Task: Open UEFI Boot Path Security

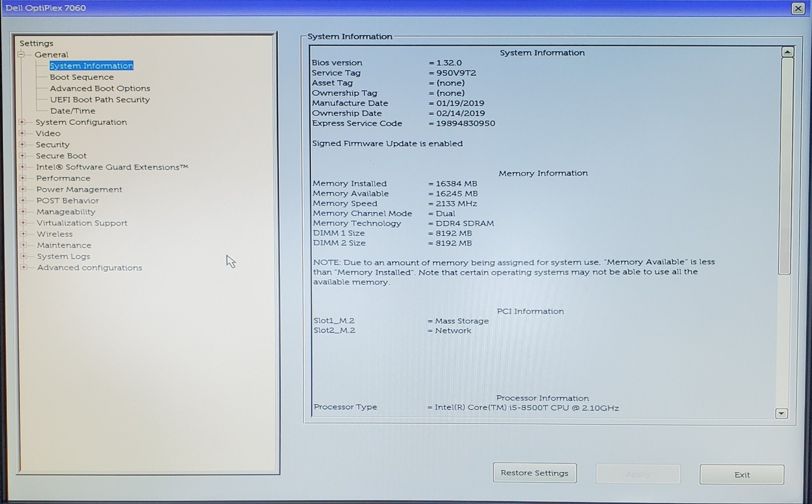Action: click(100, 99)
